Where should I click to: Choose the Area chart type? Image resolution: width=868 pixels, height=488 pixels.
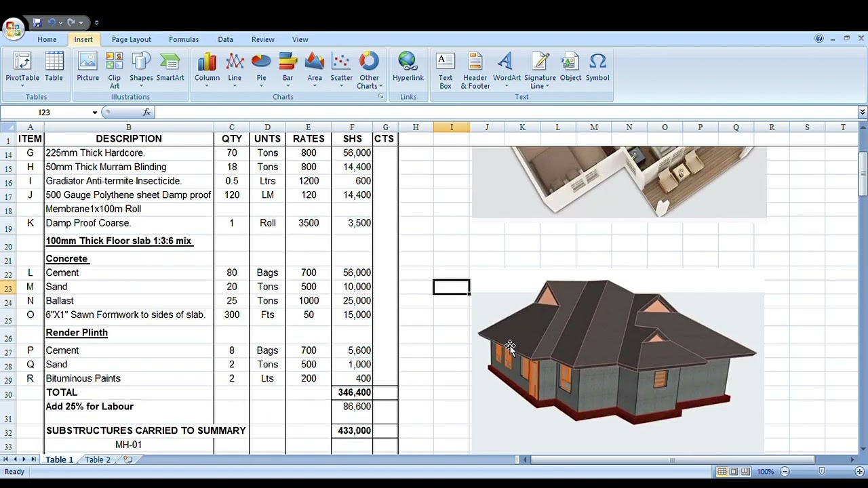tap(315, 71)
